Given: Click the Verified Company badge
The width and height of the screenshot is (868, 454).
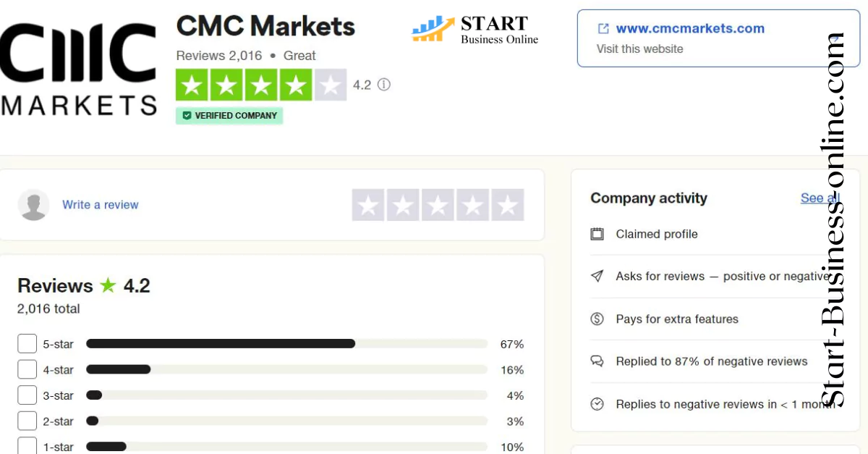Looking at the screenshot, I should click(x=229, y=116).
